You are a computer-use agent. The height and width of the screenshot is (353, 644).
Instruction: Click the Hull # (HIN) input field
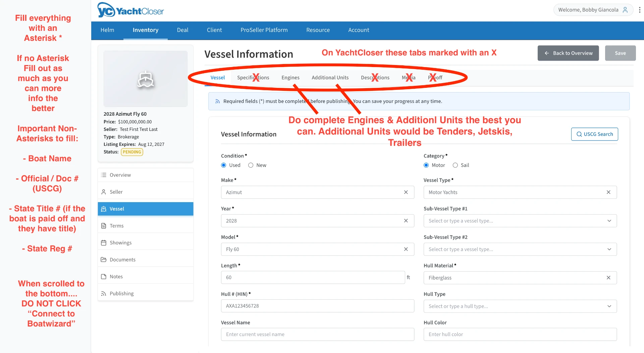[317, 306]
